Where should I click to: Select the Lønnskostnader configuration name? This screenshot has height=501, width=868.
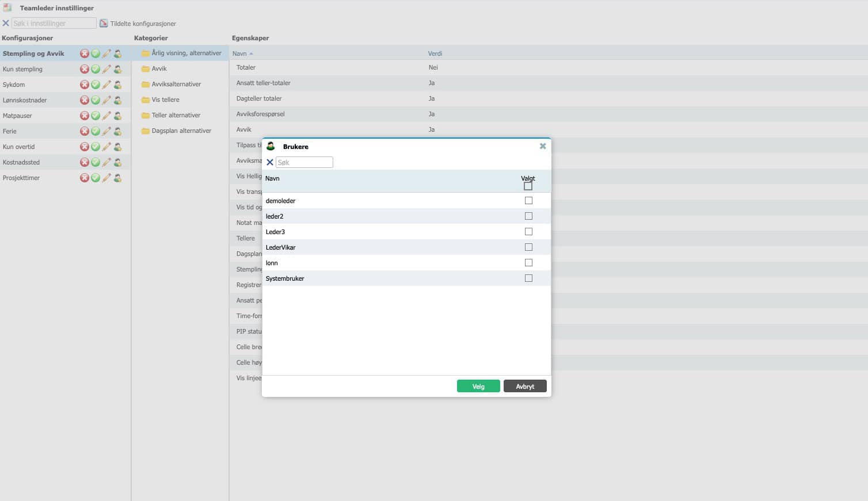point(25,100)
